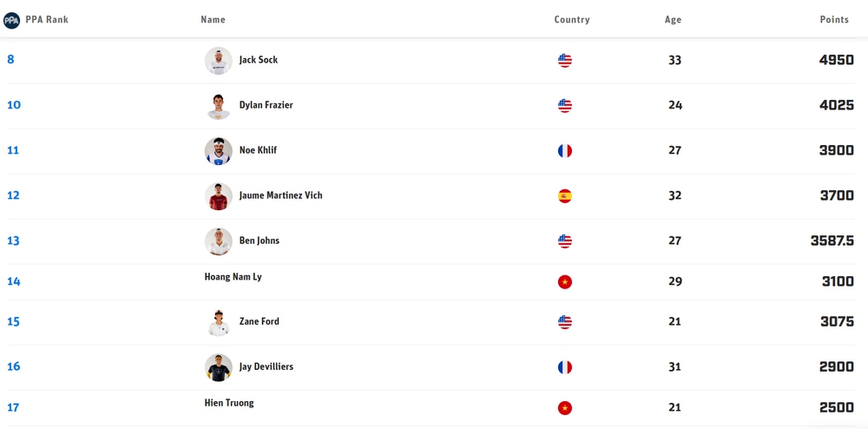The image size is (868, 429).
Task: Open Hoang Nam Ly player link
Action: (x=233, y=277)
